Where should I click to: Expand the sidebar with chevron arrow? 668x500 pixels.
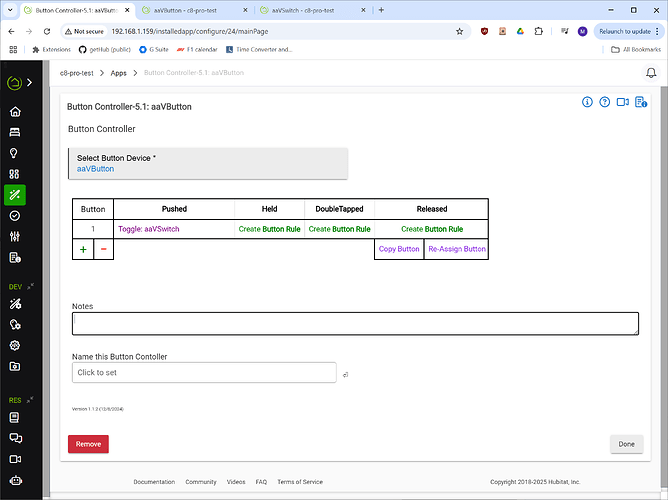tap(29, 82)
